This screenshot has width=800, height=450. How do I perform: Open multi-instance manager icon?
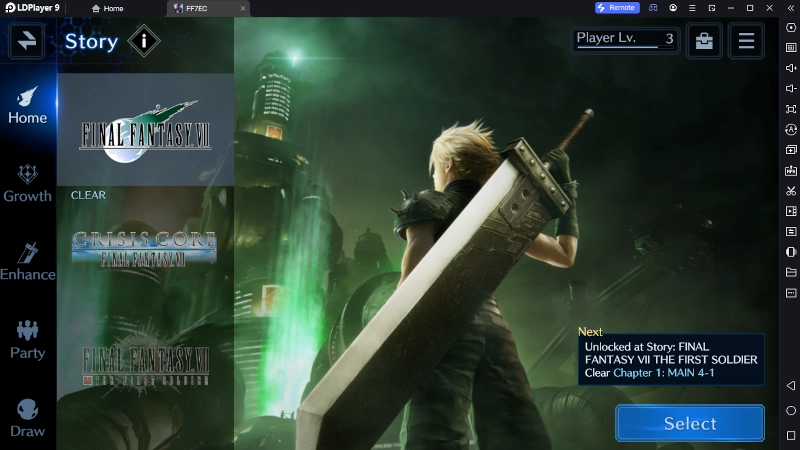coord(791,149)
